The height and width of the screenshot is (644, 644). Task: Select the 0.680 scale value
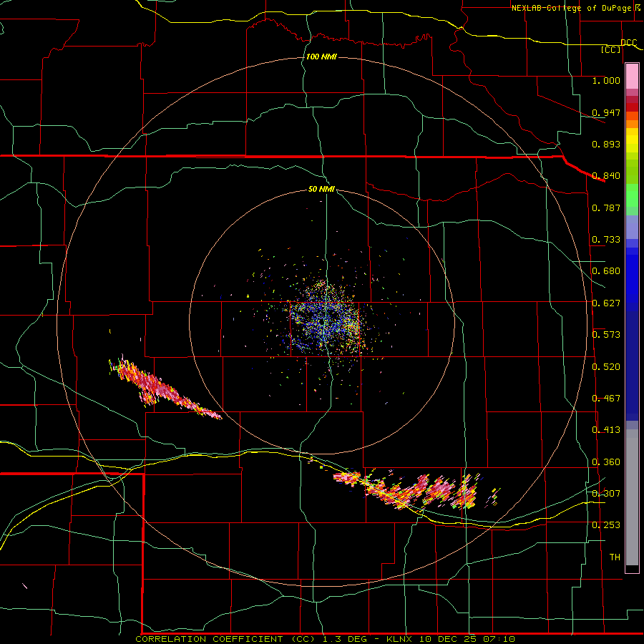coord(606,270)
